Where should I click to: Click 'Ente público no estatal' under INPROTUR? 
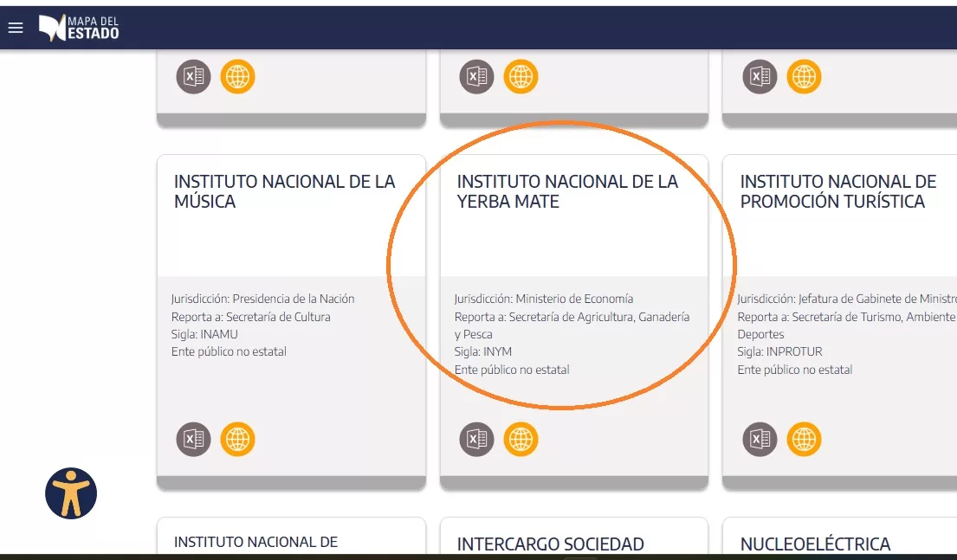[795, 370]
